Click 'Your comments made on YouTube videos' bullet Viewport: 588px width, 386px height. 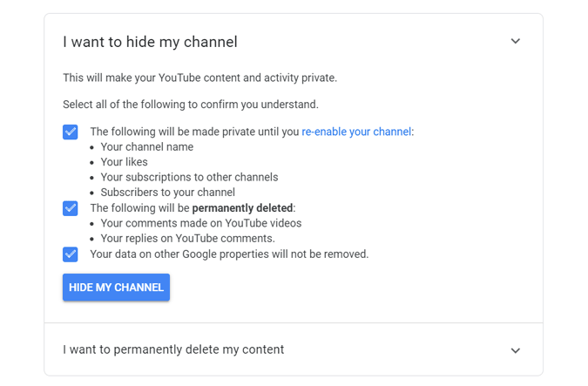pyautogui.click(x=200, y=223)
